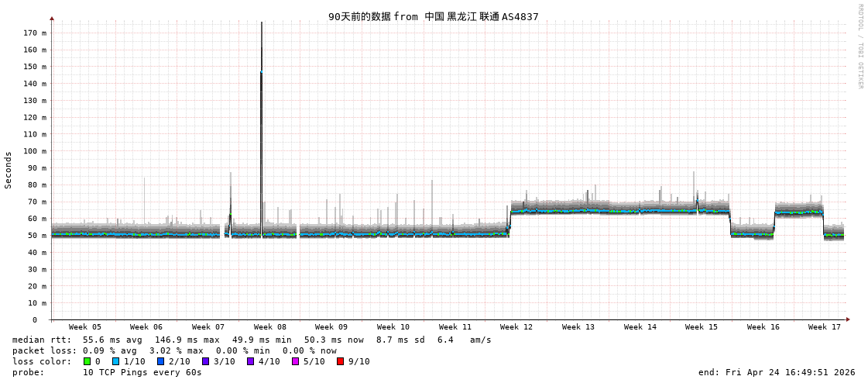Click the median rtt statistics line
This screenshot has height=383, width=868.
pyautogui.click(x=252, y=340)
